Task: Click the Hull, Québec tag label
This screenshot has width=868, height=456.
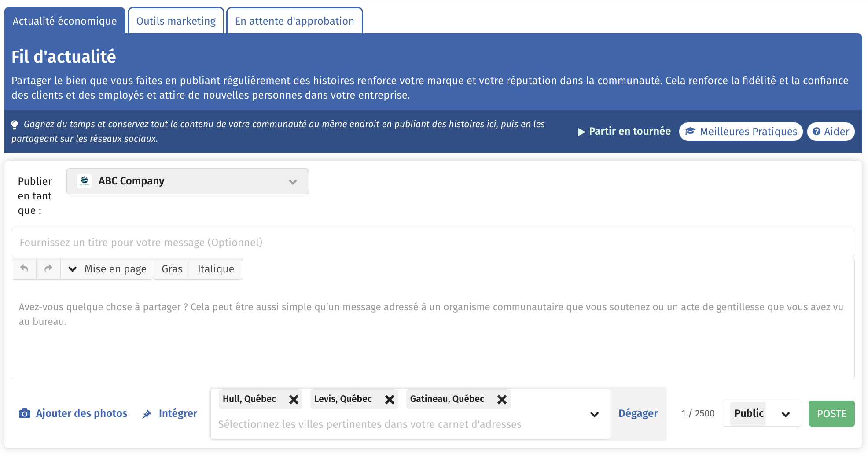Action: [x=249, y=399]
